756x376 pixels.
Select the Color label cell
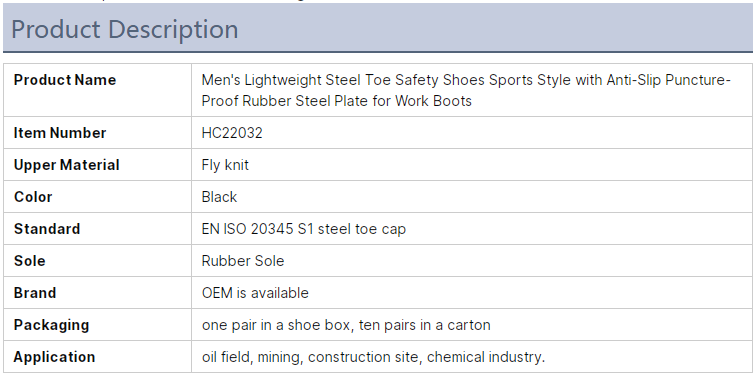click(97, 197)
